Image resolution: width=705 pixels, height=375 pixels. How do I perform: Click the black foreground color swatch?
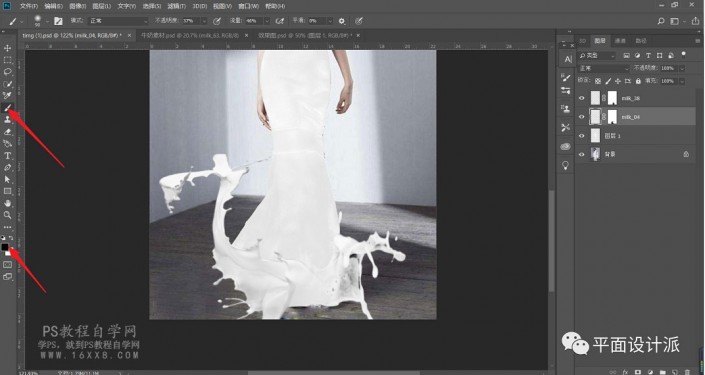(x=4, y=247)
